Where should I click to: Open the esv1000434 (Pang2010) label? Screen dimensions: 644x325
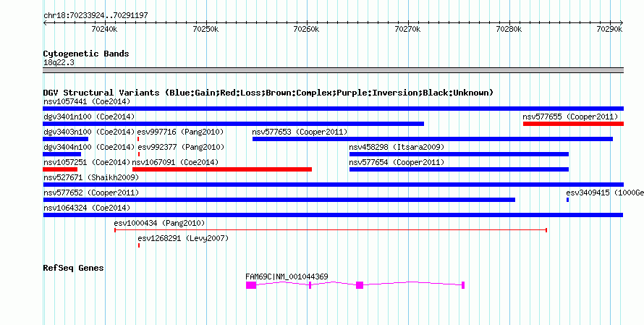click(159, 223)
